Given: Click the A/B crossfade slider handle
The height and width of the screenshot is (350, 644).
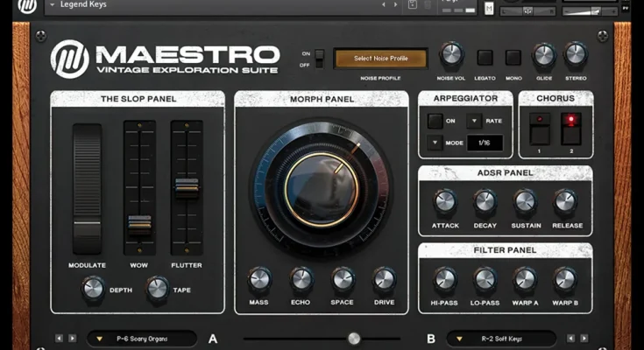Looking at the screenshot, I should pyautogui.click(x=353, y=338).
